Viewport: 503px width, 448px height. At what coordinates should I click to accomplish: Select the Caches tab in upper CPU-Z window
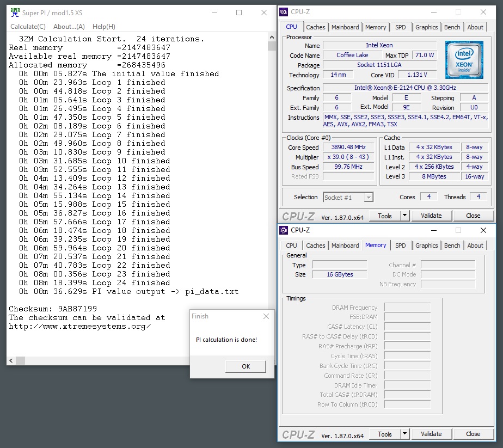(315, 27)
